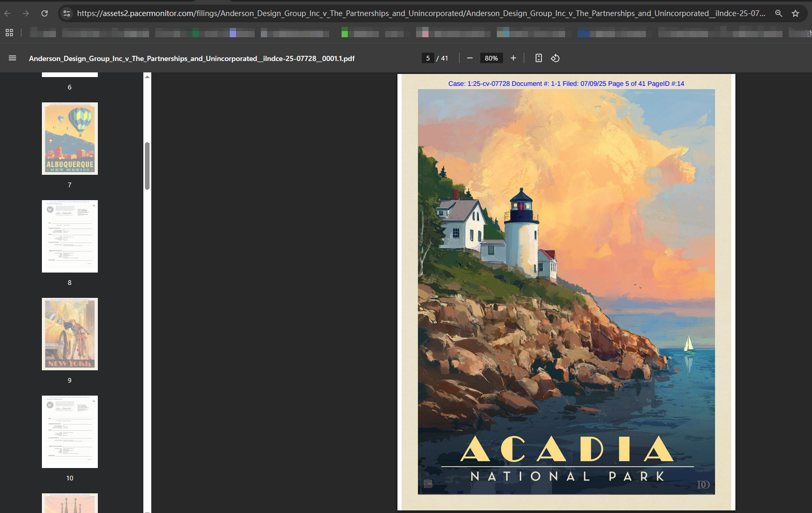The height and width of the screenshot is (513, 812).
Task: Select the New York poster thumbnail
Action: [70, 334]
